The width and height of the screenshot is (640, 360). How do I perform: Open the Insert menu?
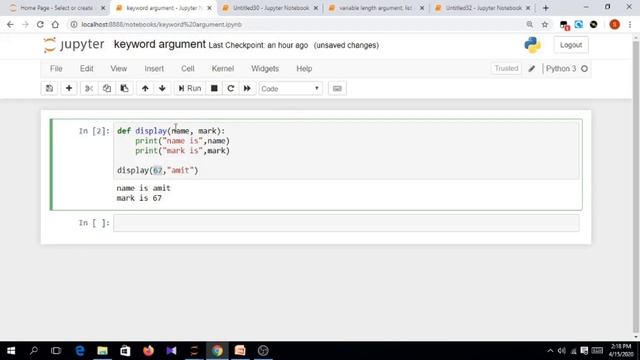[154, 69]
